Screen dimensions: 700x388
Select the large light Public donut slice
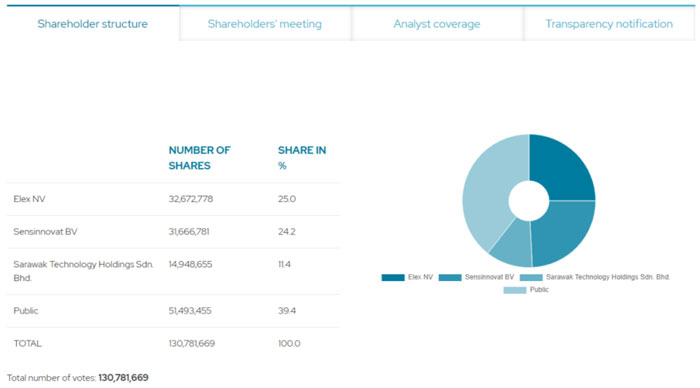pos(487,188)
